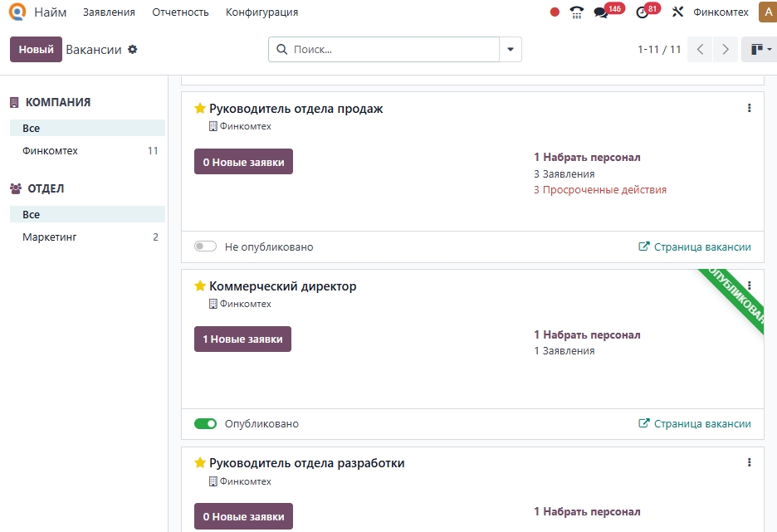Open Страница вакансии link for Коммерческий директор
This screenshot has width=777, height=532.
tap(694, 424)
